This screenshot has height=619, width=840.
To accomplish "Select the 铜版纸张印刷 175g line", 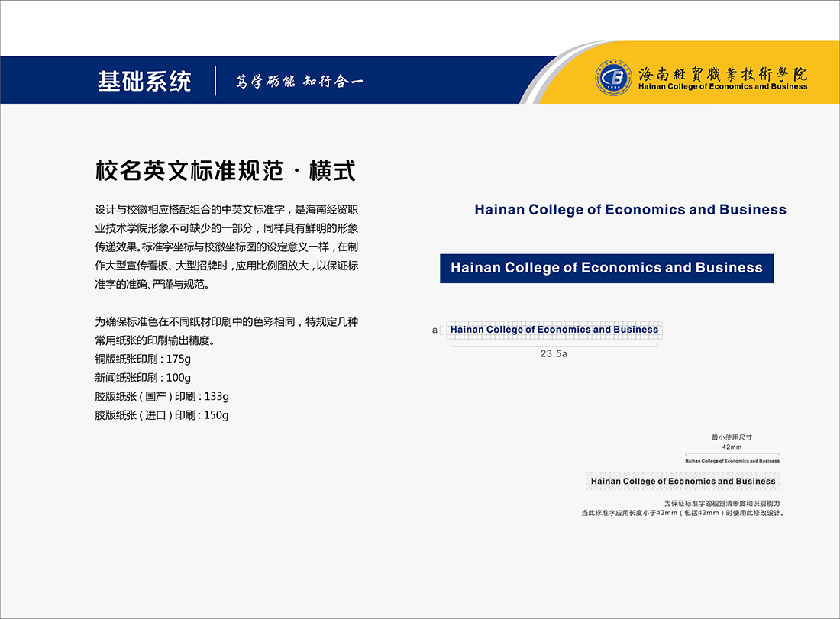I will (x=143, y=359).
